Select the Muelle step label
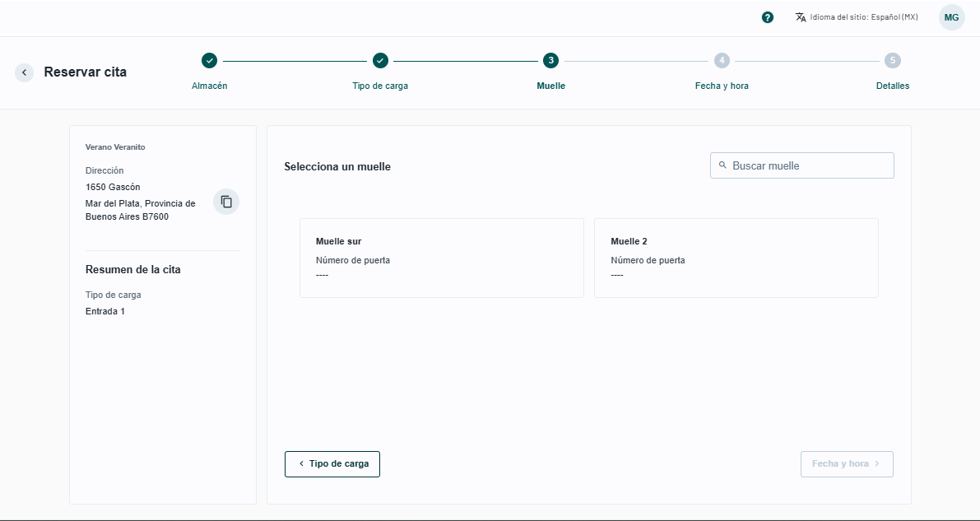 pos(550,86)
